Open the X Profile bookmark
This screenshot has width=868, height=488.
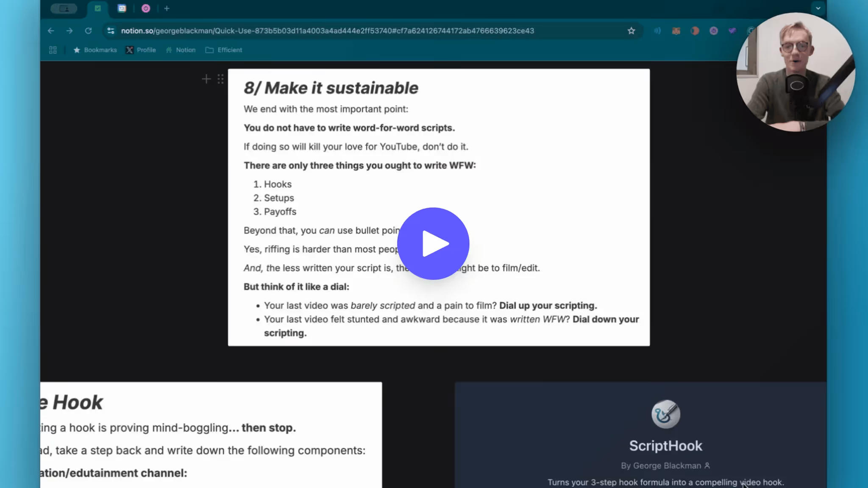click(x=141, y=50)
